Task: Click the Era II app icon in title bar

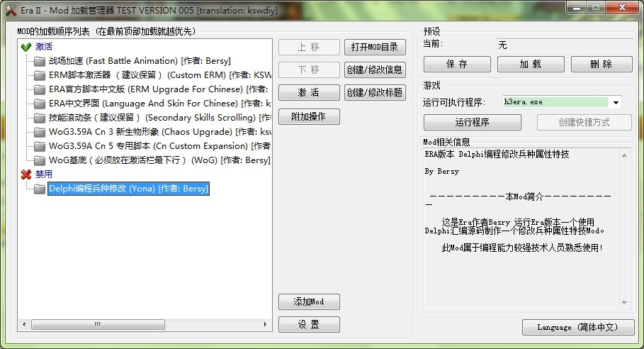Action: (11, 9)
